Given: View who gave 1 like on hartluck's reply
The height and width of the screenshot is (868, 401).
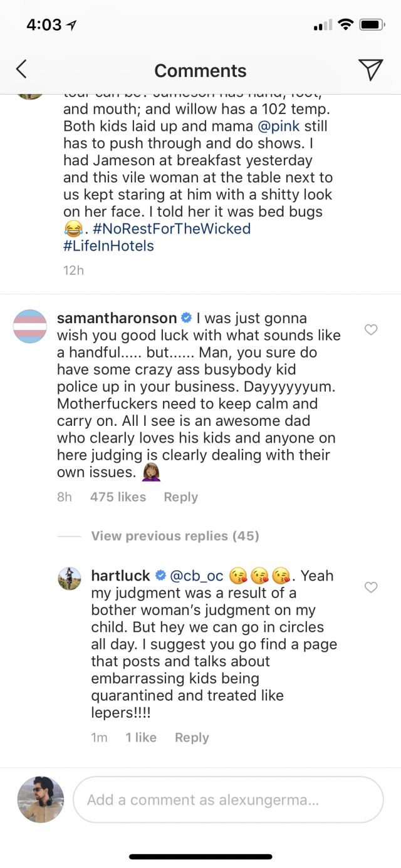Looking at the screenshot, I should pyautogui.click(x=141, y=738).
